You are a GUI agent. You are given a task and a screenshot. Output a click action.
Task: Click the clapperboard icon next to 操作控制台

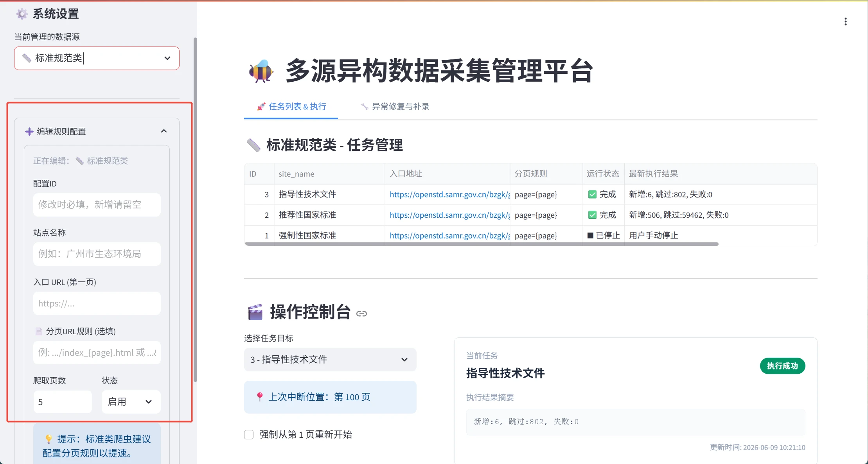[x=255, y=312]
